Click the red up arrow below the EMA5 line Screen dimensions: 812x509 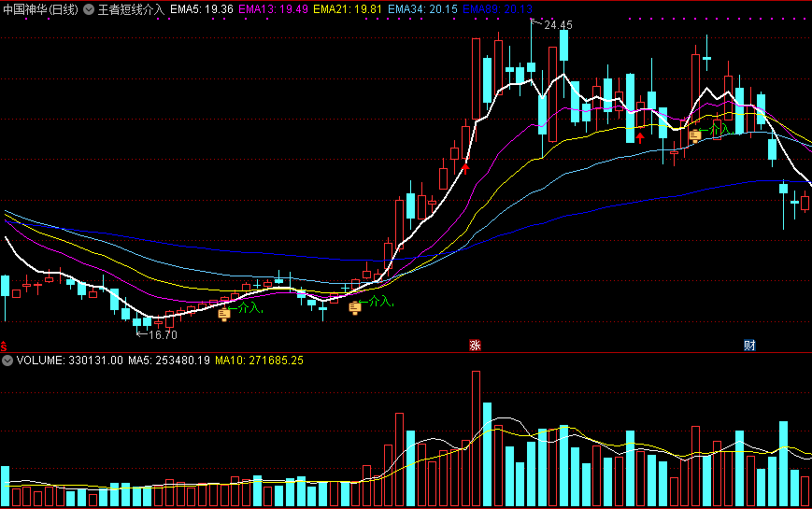[x=465, y=168]
